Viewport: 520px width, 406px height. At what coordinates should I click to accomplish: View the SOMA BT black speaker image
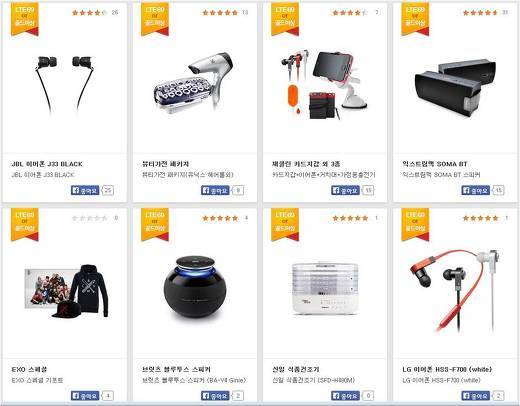[455, 88]
